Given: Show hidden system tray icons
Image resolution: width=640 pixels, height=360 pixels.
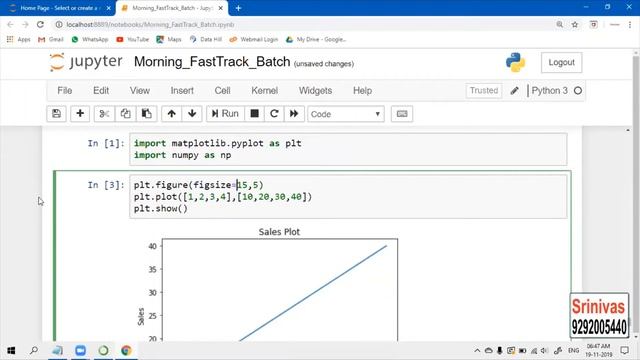Looking at the screenshot, I should click(x=477, y=351).
